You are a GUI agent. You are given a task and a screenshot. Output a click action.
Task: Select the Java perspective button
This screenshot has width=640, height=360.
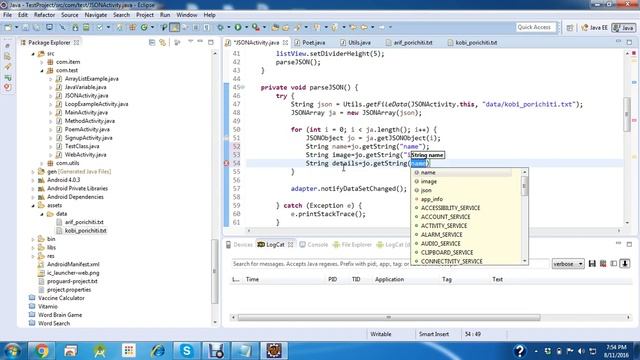pyautogui.click(x=624, y=28)
